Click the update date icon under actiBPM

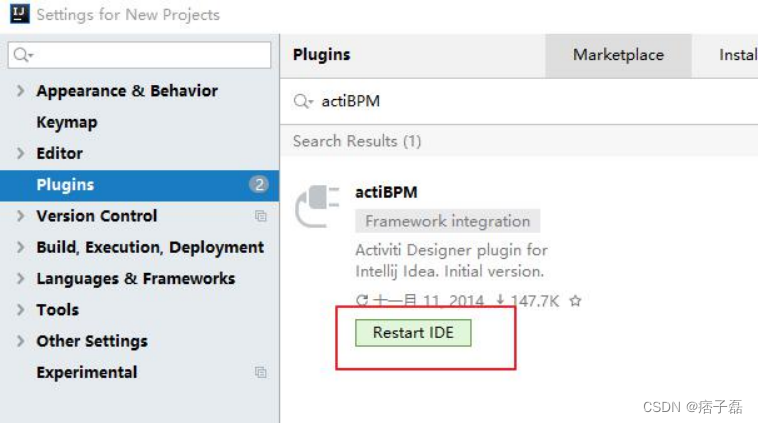coord(362,300)
